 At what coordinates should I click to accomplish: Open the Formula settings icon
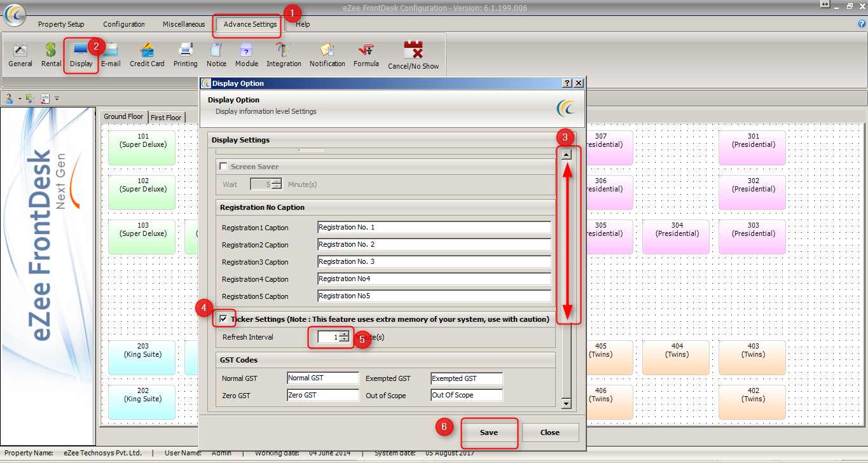pos(366,50)
